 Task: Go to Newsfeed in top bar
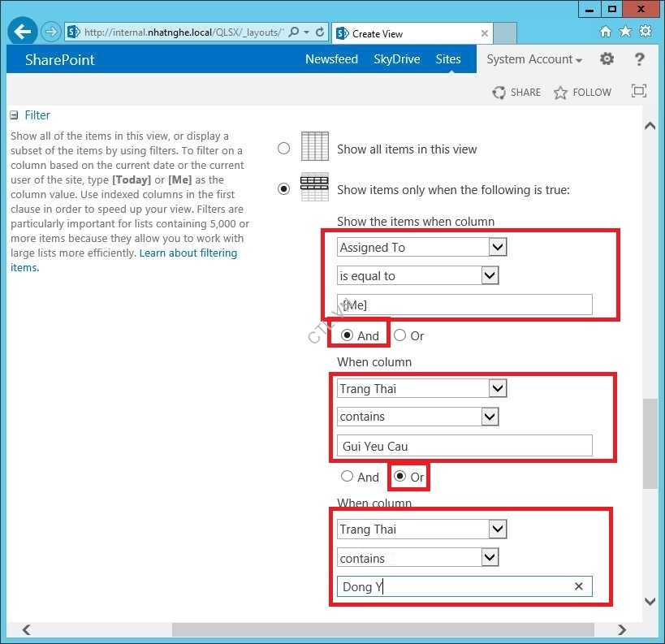(331, 59)
